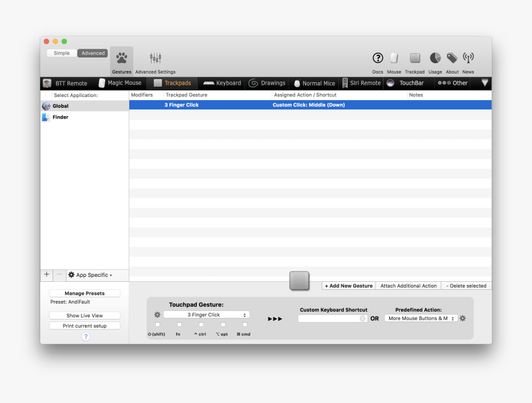
Task: Click the gear icon beside Predefined Action
Action: [462, 318]
